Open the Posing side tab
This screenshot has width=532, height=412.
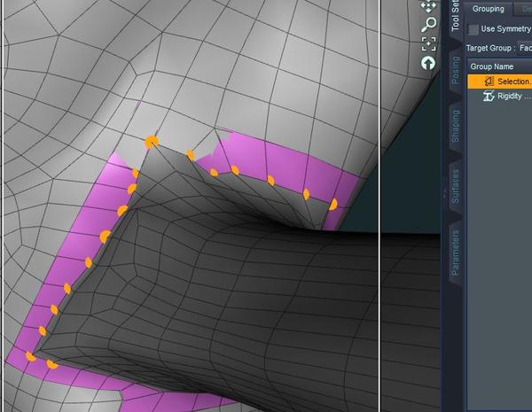tap(456, 71)
